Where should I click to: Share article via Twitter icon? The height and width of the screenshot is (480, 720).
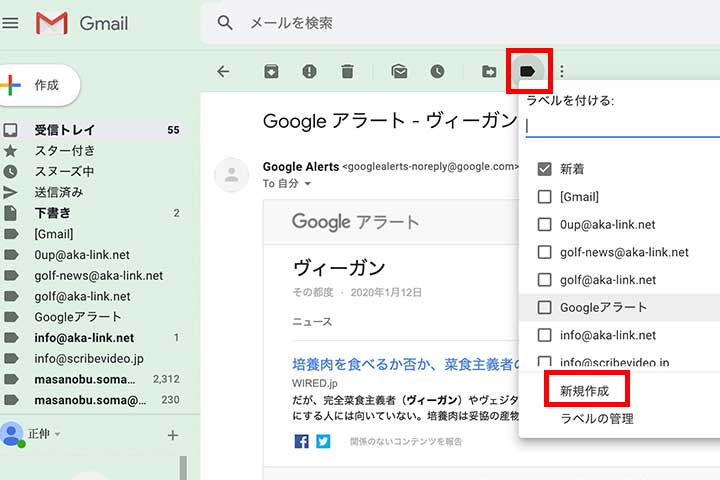[x=323, y=441]
